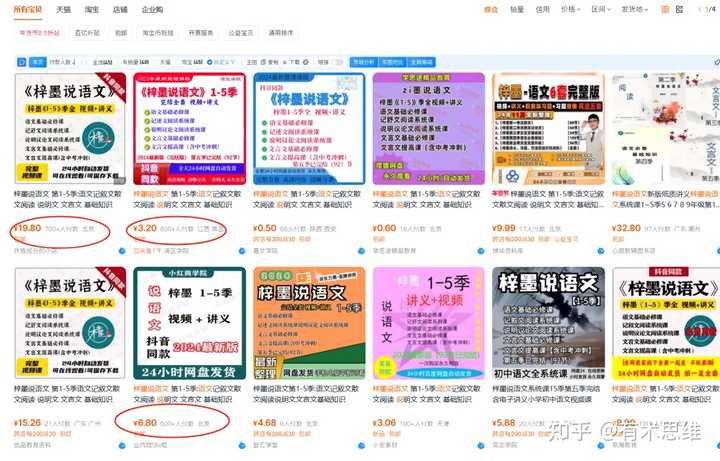Open seller chat icon for ¥3.06 listing
The height and width of the screenshot is (461, 720).
click(481, 445)
